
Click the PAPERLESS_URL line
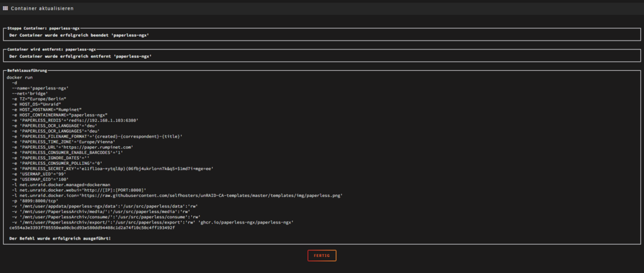click(x=73, y=147)
